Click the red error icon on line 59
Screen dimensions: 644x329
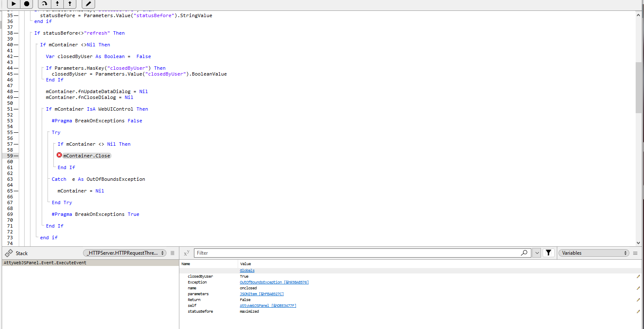59,155
